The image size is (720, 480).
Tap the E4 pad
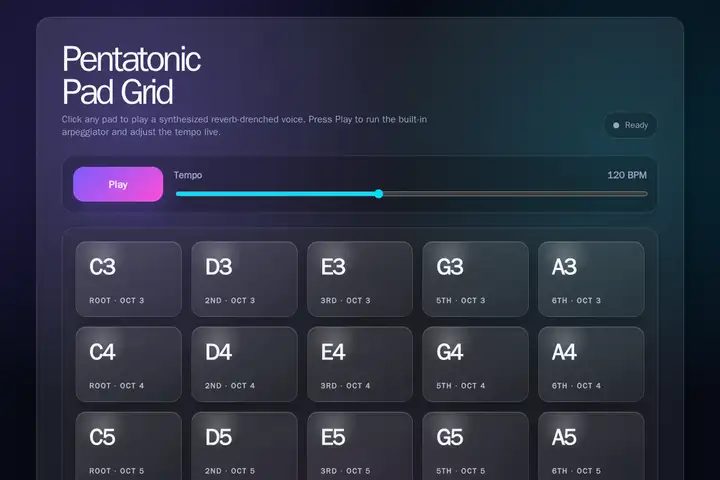360,364
